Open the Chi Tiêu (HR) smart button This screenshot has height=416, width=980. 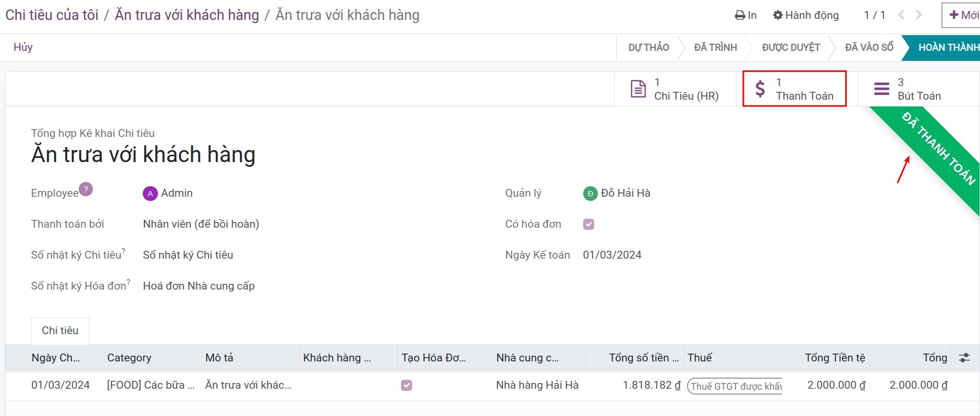[675, 89]
